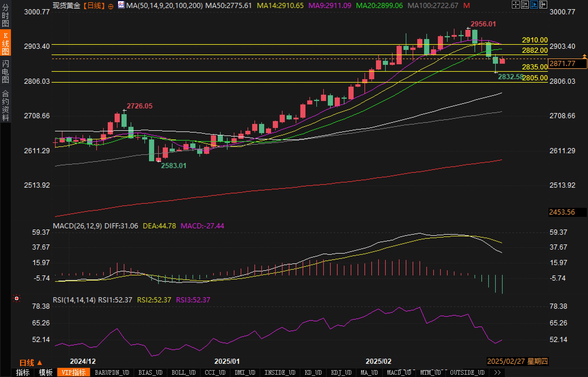Click the crosshair cursor icon at top right
The height and width of the screenshot is (377, 588).
tap(516, 5)
